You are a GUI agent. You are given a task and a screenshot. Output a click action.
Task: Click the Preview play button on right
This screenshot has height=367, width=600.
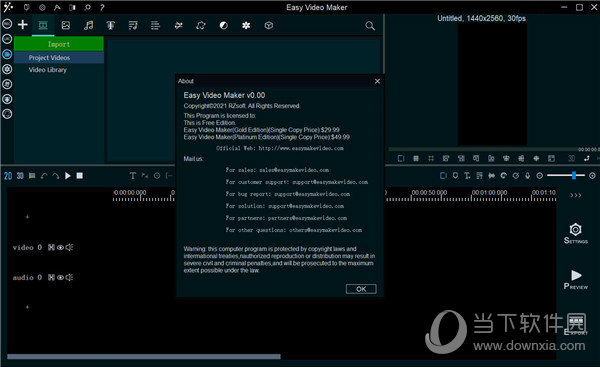(x=576, y=279)
